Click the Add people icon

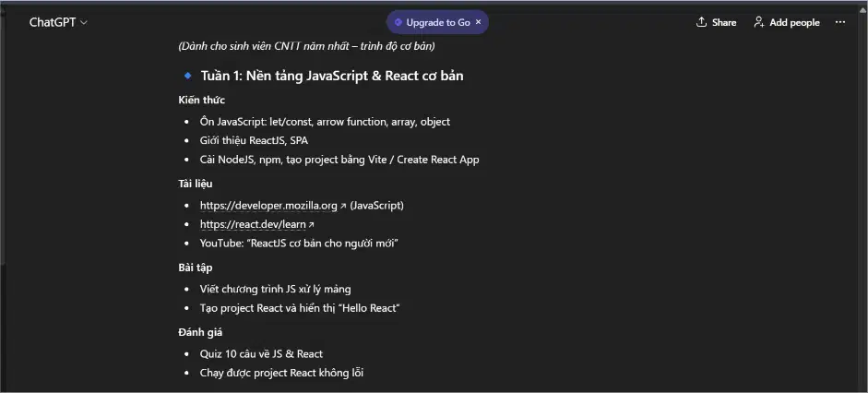(759, 22)
